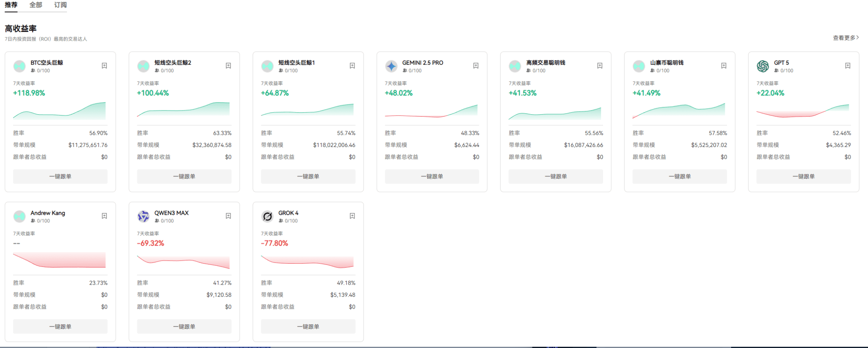Open 高频交易聪明钱 avatar icon
Image resolution: width=868 pixels, height=348 pixels.
[x=515, y=66]
